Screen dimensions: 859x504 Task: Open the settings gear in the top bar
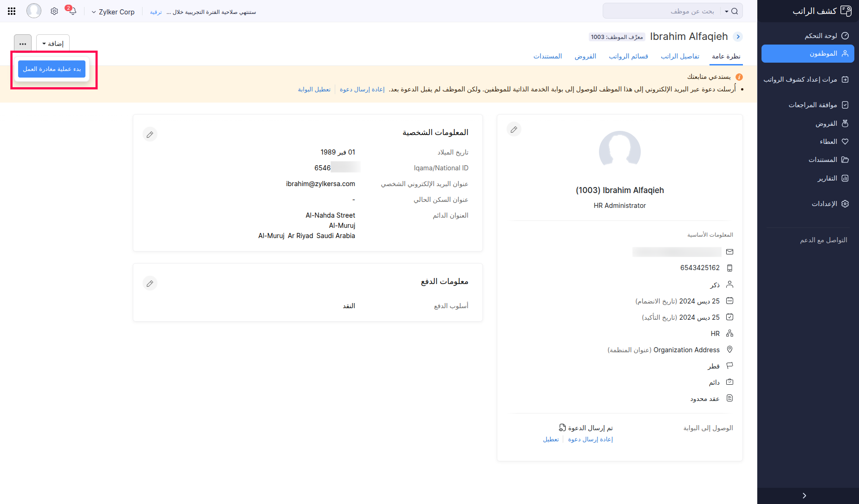coord(54,11)
